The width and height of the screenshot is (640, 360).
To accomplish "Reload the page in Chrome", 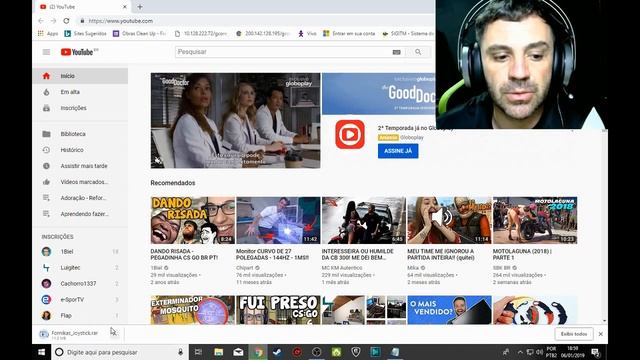I will [x=66, y=21].
